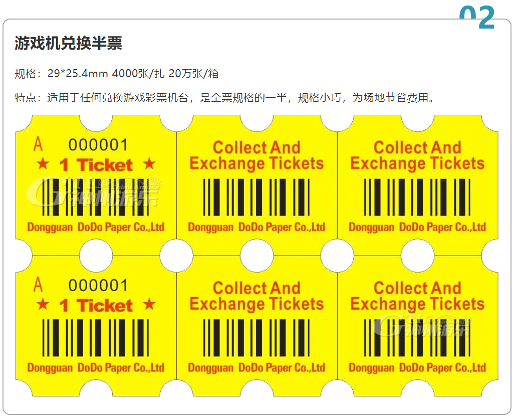Click the barcode on top-right ticket
Viewport: 516px width, 420px height.
(417, 197)
